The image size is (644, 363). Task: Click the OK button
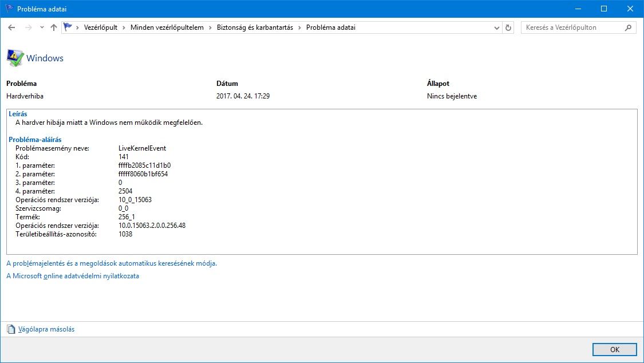pyautogui.click(x=614, y=349)
